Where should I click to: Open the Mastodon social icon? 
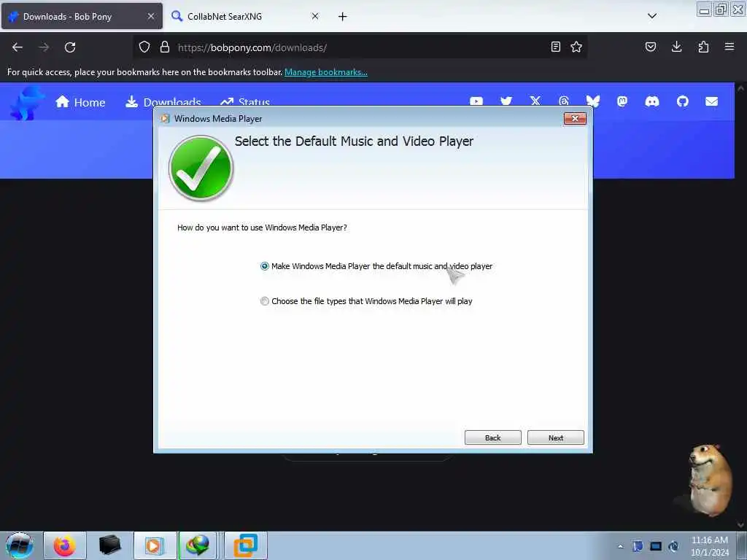tap(622, 101)
